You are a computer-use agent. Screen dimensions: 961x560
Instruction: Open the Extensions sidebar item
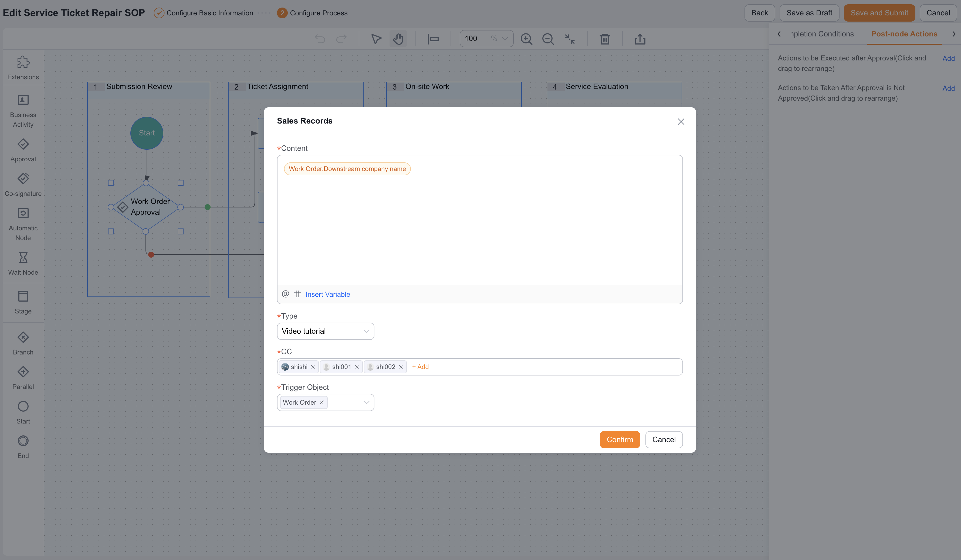coord(23,68)
